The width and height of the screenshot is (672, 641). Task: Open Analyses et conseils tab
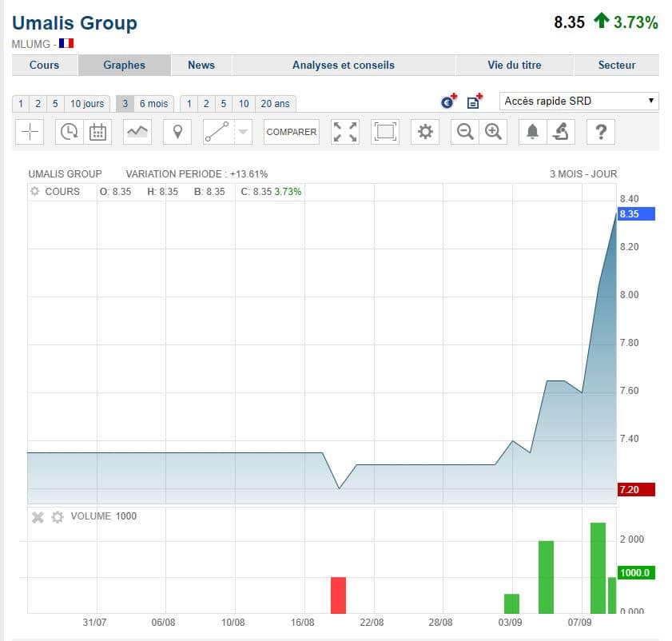(x=344, y=66)
